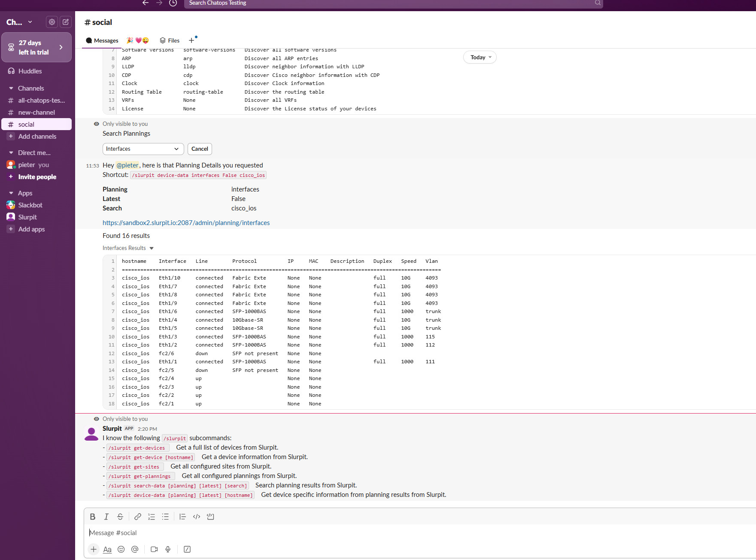The height and width of the screenshot is (560, 756).
Task: Record a video clip
Action: [154, 549]
